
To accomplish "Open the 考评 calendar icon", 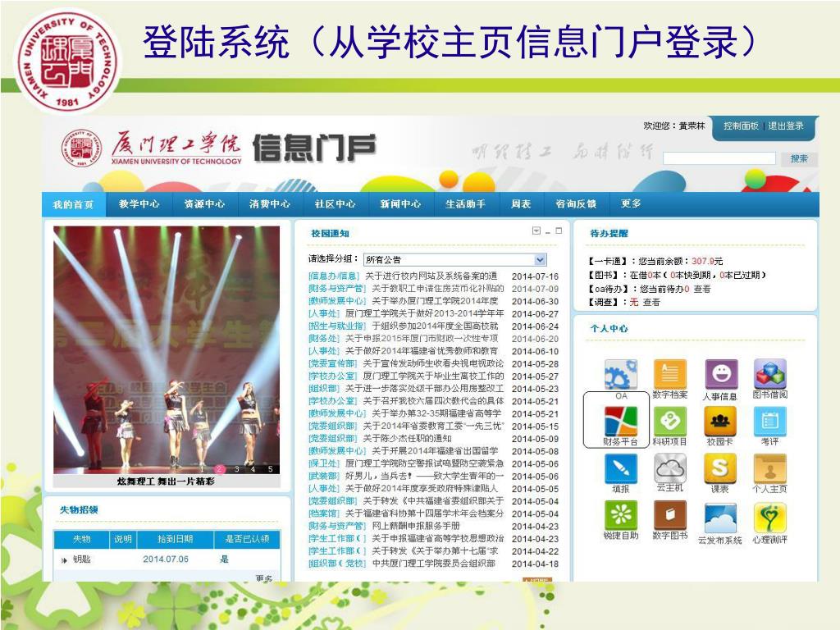I will pyautogui.click(x=769, y=421).
